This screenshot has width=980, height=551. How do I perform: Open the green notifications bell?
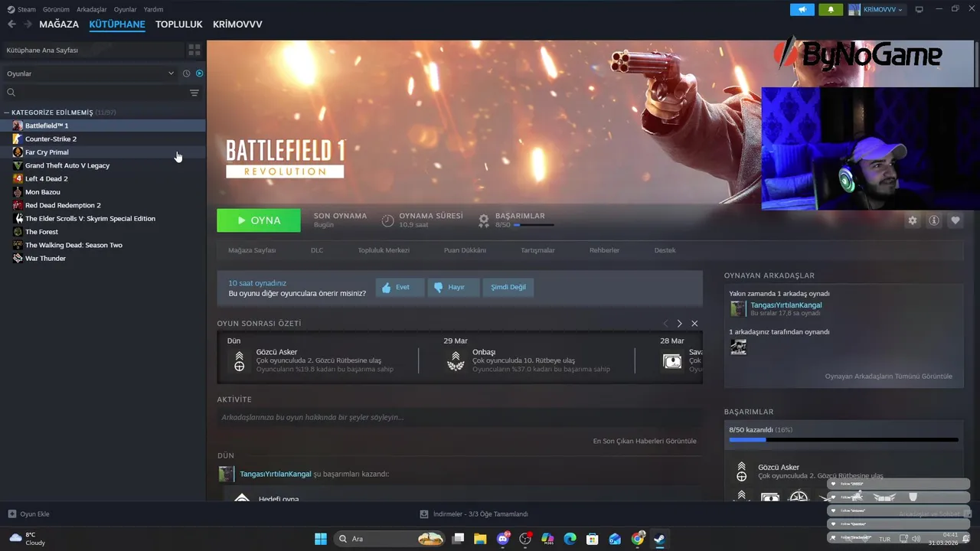pyautogui.click(x=831, y=9)
